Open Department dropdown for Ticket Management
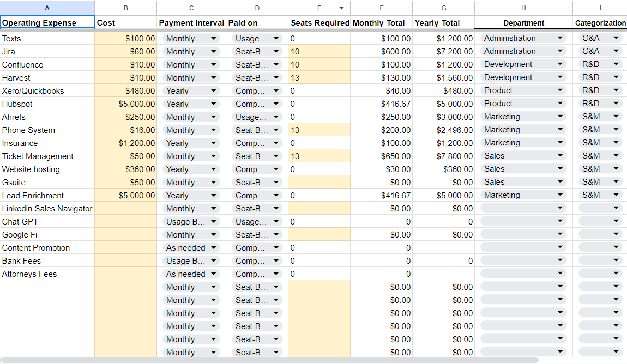Image resolution: width=627 pixels, height=364 pixels. click(523, 156)
